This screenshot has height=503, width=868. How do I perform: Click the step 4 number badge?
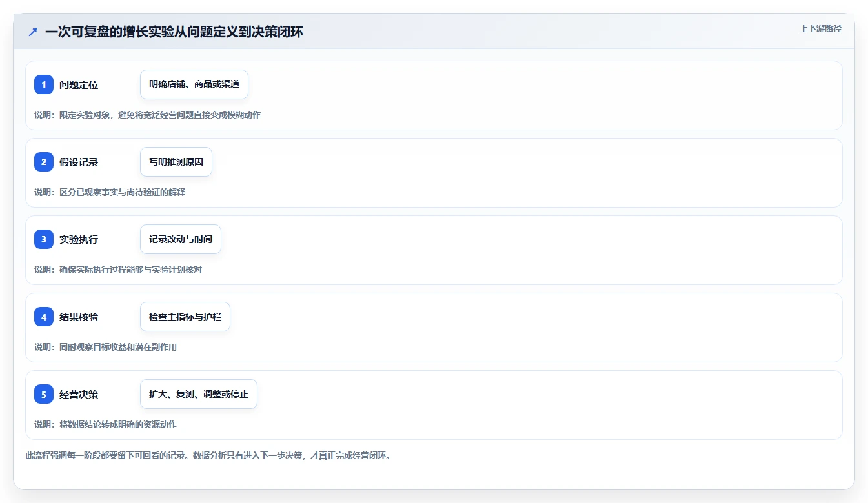point(44,317)
